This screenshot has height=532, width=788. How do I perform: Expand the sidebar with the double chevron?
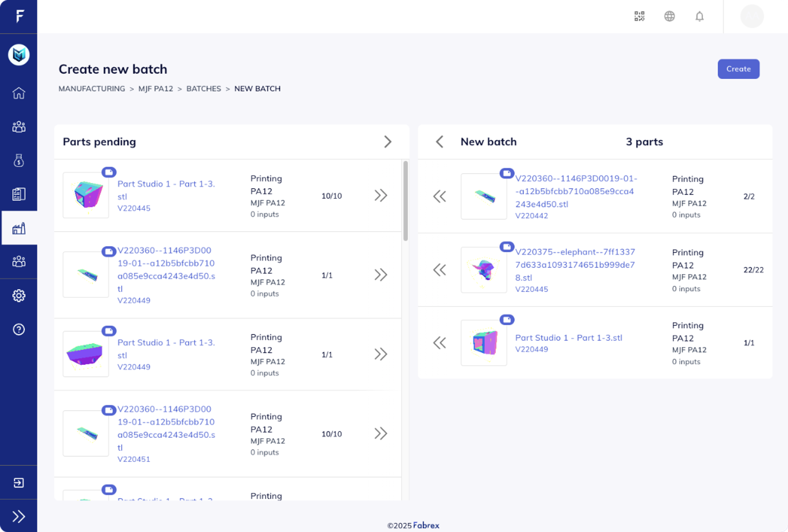click(19, 516)
